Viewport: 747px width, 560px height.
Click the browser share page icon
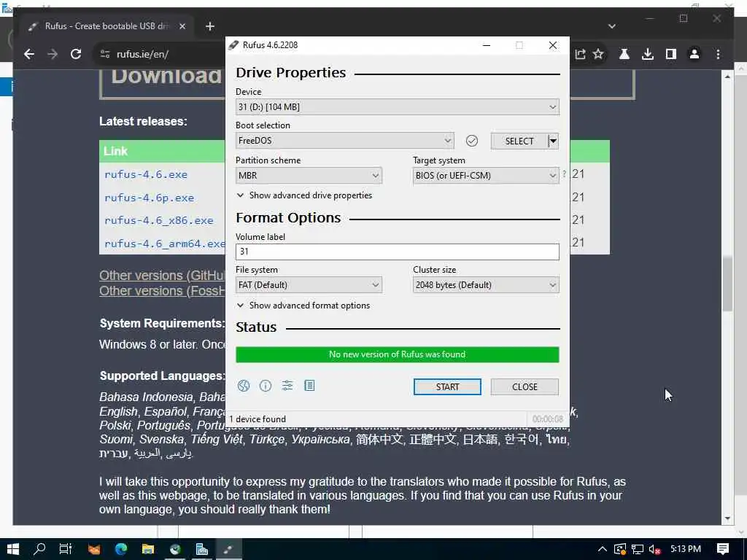580,54
